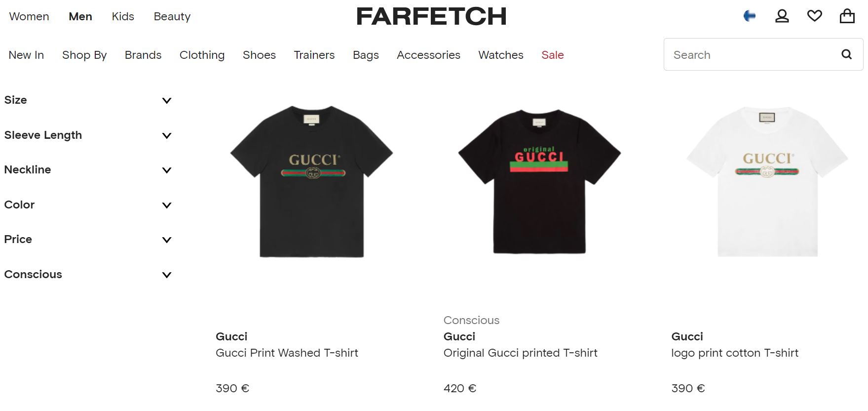Expand the Color filter
868x411 pixels.
[x=88, y=205]
